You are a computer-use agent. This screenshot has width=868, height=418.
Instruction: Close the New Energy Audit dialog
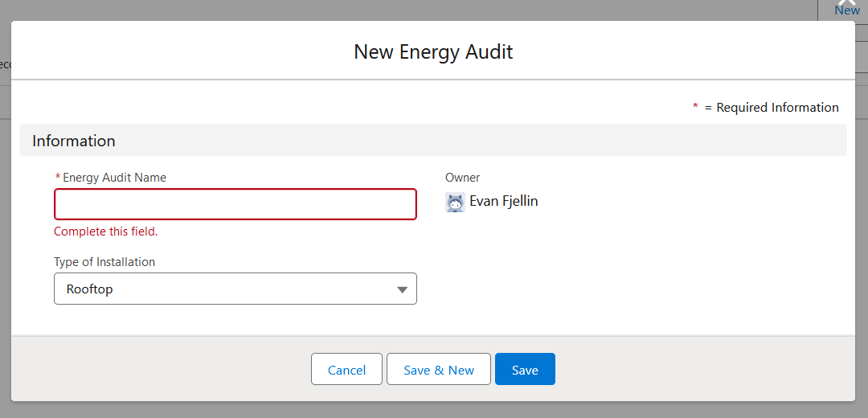tap(847, 3)
